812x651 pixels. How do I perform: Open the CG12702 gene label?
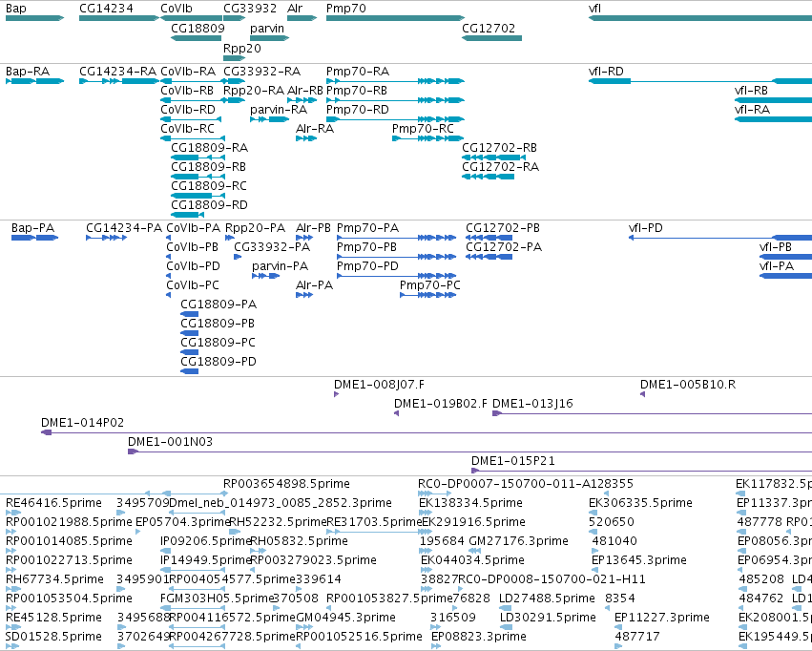[489, 28]
